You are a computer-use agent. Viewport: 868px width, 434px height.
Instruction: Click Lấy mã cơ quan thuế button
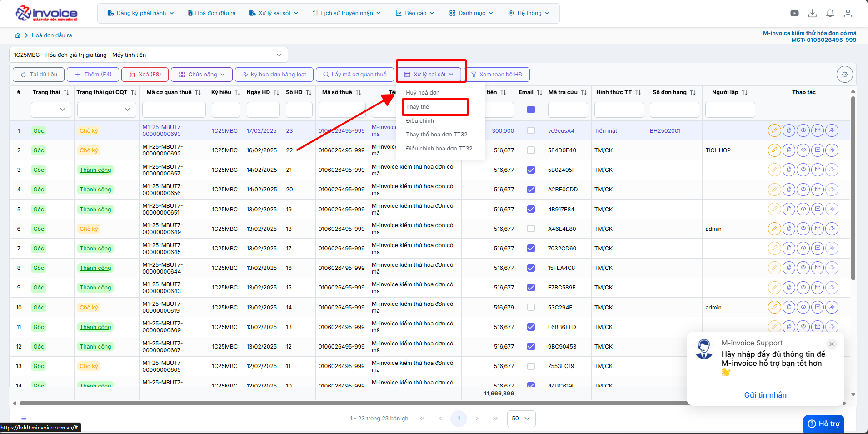click(354, 75)
